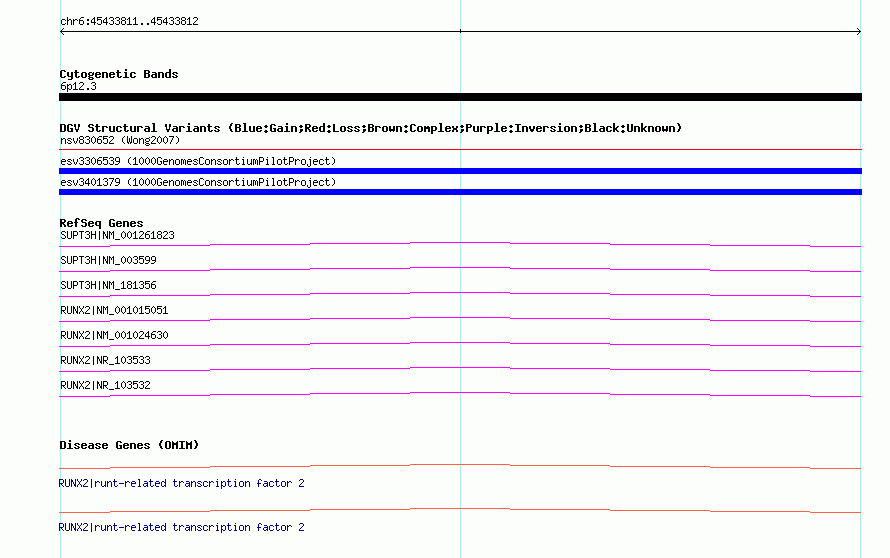Viewport: 890px width, 558px height.
Task: Click the SUPT3H|NM_001261823 transcript label
Action: (117, 235)
